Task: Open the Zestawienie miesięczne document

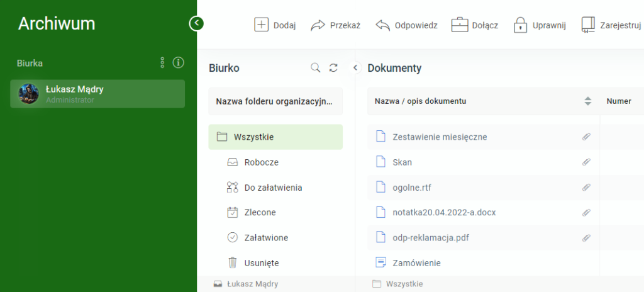Action: [440, 137]
